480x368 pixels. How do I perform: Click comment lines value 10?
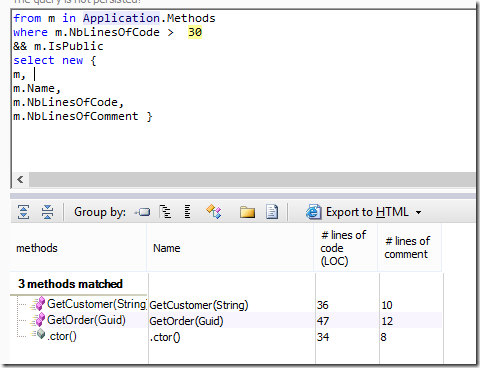pos(387,305)
